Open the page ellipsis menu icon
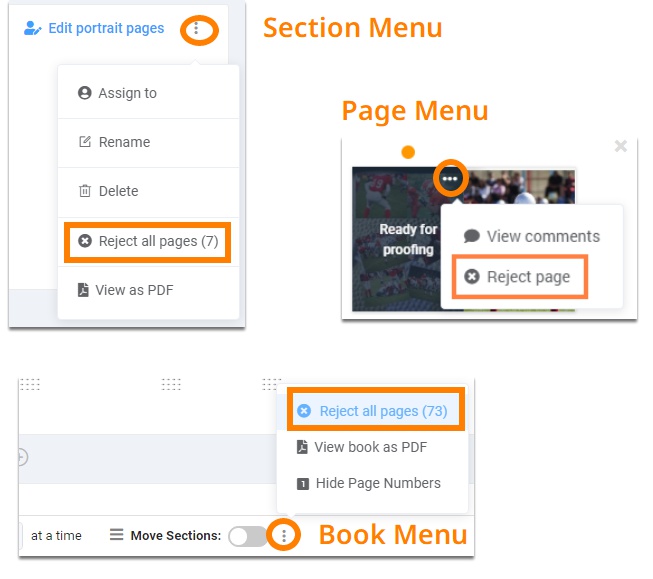The height and width of the screenshot is (579, 653). [x=450, y=179]
